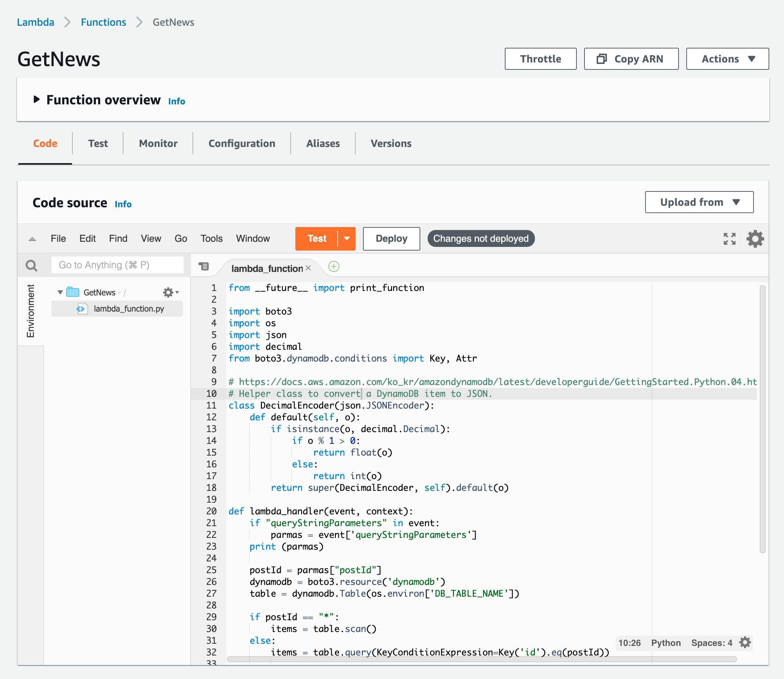Open the Environment side panel tab
This screenshot has height=679, width=784.
(x=30, y=311)
